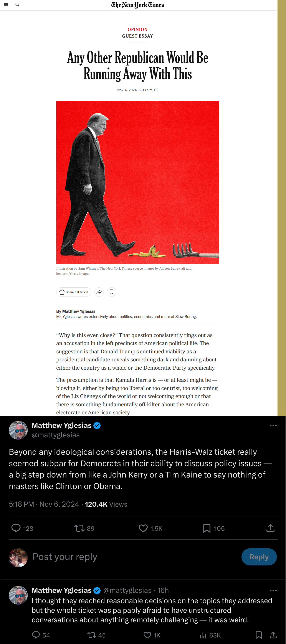The height and width of the screenshot is (644, 286).
Task: Save article with the bookmark icon
Action: click(112, 292)
